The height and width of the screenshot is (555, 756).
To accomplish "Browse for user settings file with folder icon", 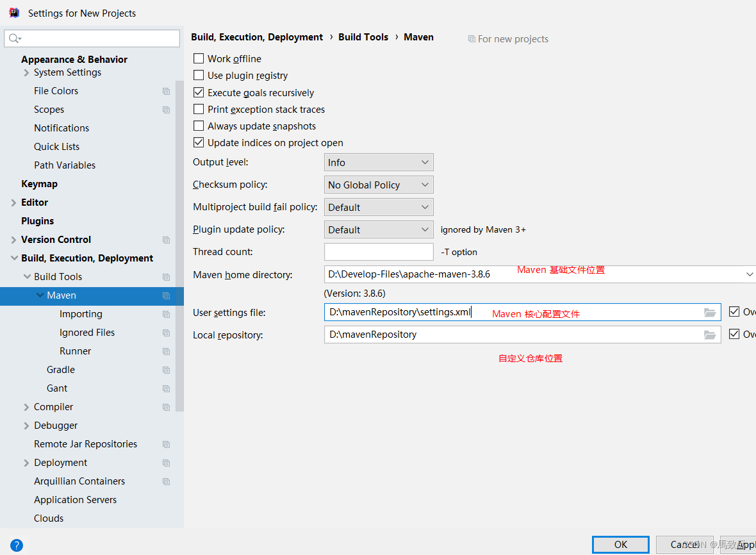I will [710, 313].
